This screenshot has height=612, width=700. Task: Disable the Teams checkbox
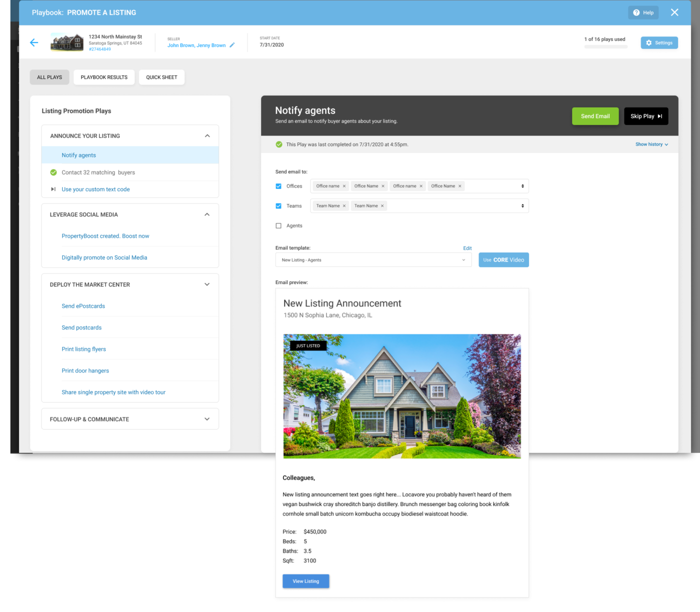click(x=278, y=205)
